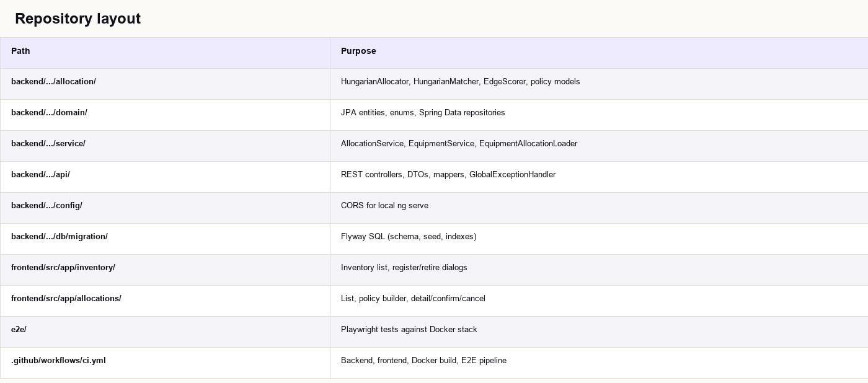Viewport: 868px width, 383px height.
Task: Click the AllocationService, EquipmentService purpose cell
Action: (599, 146)
